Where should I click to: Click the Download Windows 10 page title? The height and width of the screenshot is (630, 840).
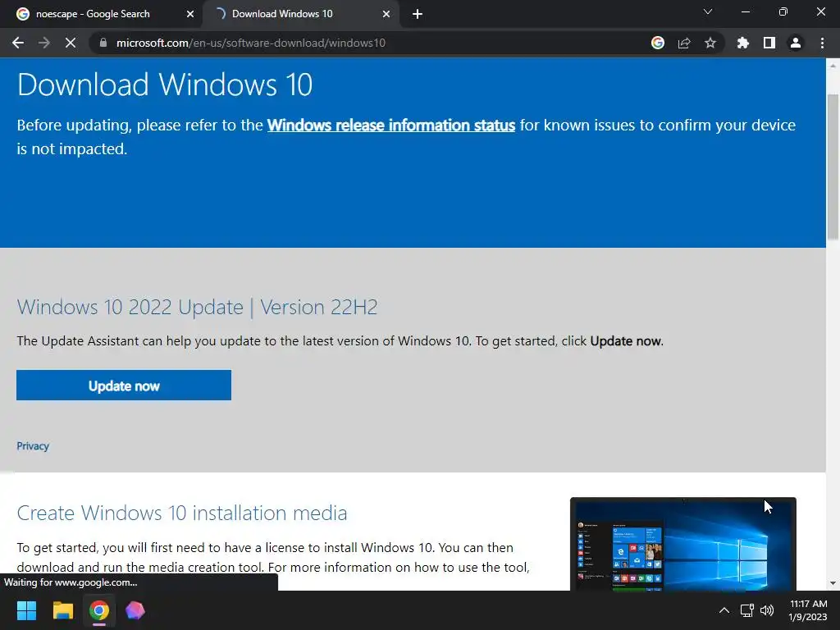(x=165, y=84)
